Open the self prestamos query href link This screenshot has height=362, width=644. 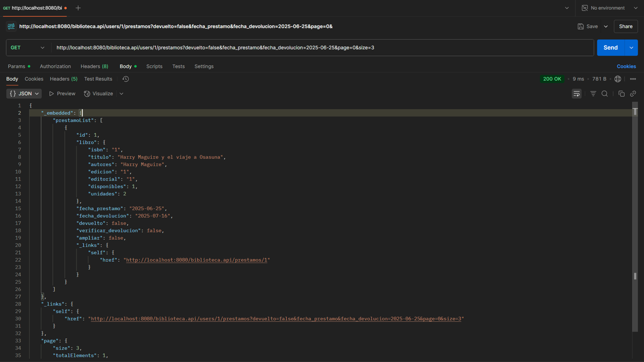click(x=276, y=319)
